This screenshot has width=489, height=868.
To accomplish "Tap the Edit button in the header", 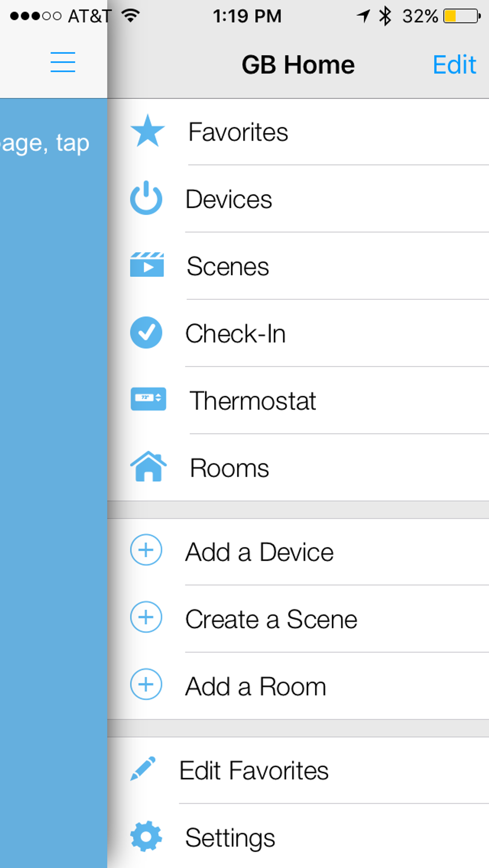I will 454,64.
